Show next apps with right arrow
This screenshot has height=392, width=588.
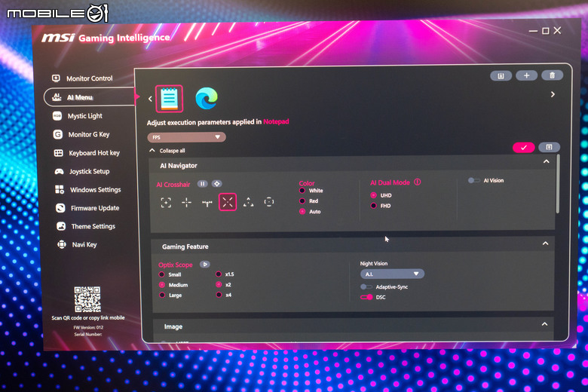point(553,94)
